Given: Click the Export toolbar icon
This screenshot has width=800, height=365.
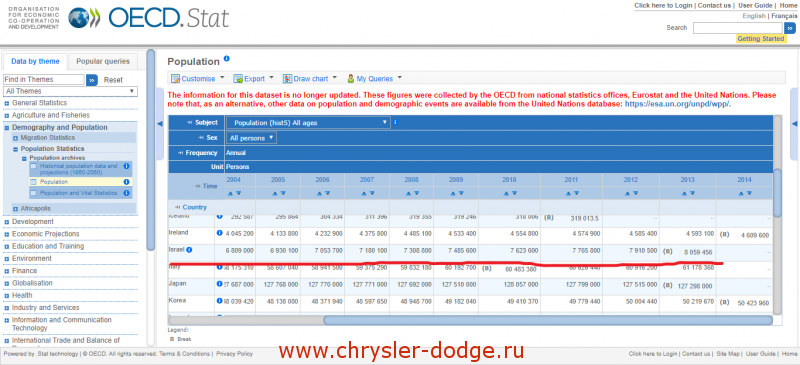Looking at the screenshot, I should tap(238, 79).
